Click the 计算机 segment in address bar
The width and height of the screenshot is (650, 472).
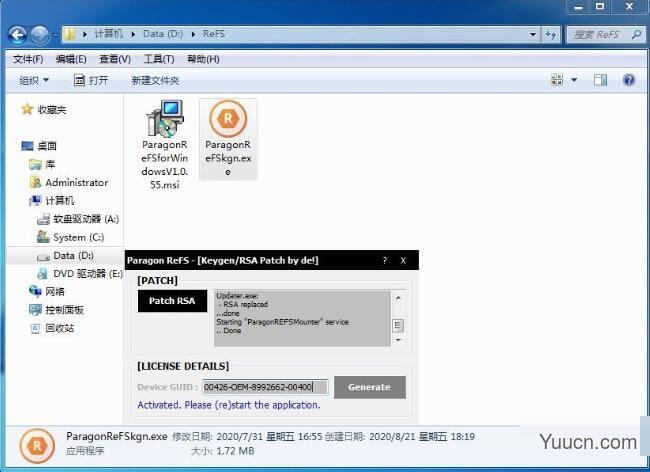pos(109,34)
